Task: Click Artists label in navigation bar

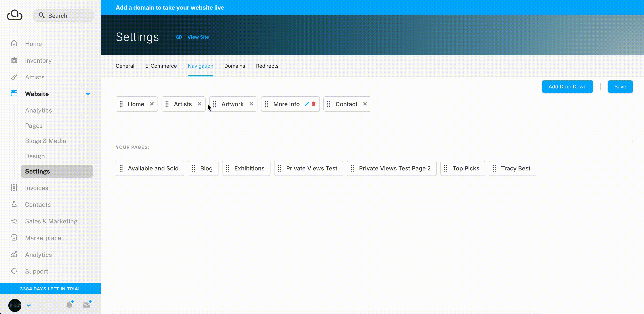Action: point(183,104)
